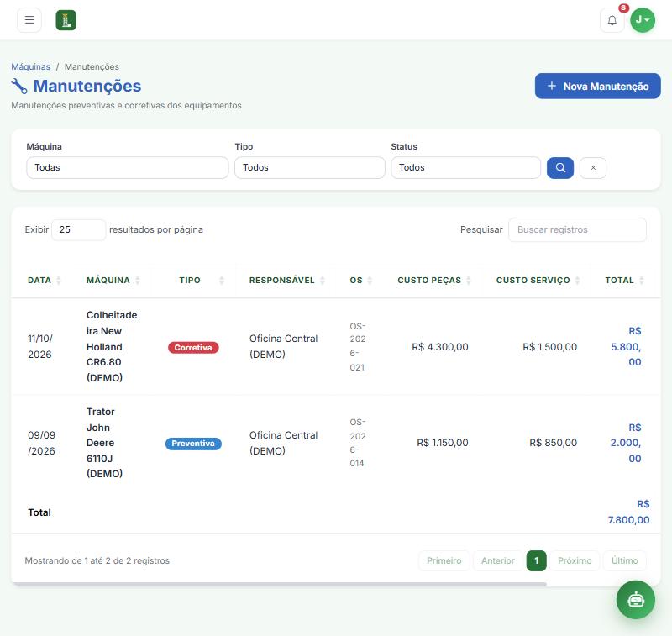
Task: Click the Nova Manutenção button
Action: [597, 87]
